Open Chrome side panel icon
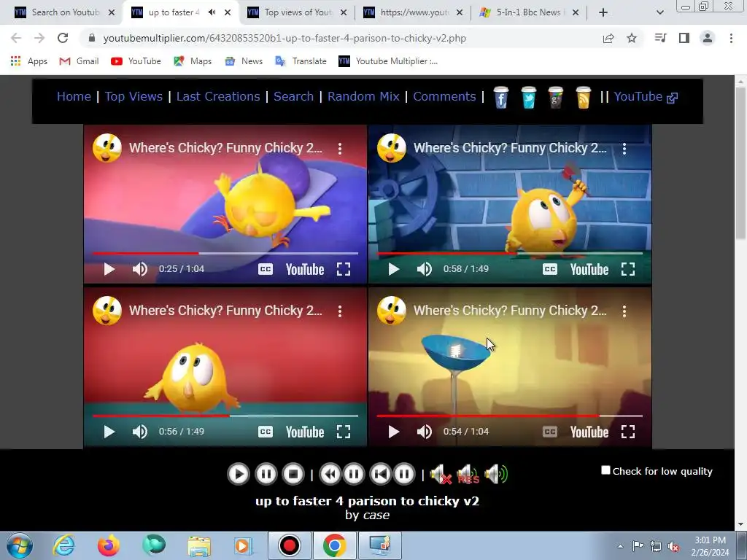Image resolution: width=747 pixels, height=560 pixels. pyautogui.click(x=684, y=38)
